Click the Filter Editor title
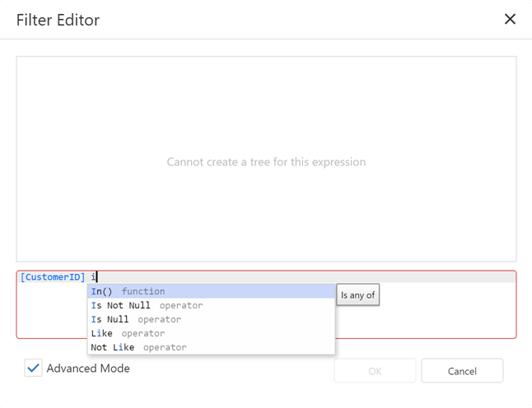Viewport: 532px width, 408px height. (58, 20)
